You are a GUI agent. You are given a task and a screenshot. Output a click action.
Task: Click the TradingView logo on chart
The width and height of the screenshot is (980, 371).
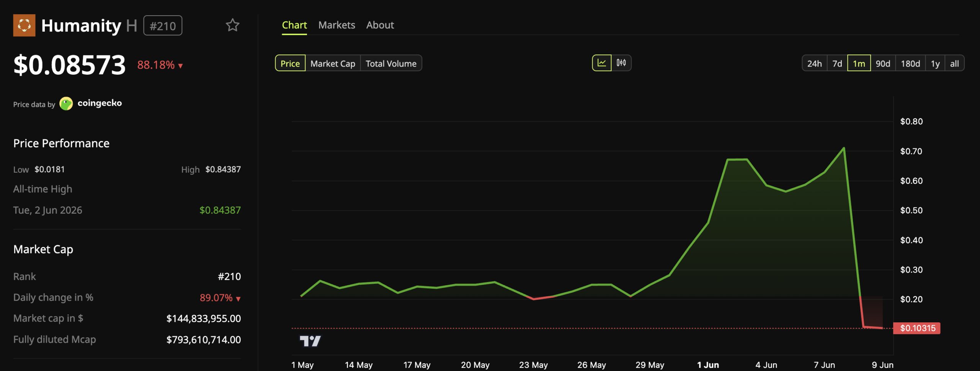pos(310,341)
